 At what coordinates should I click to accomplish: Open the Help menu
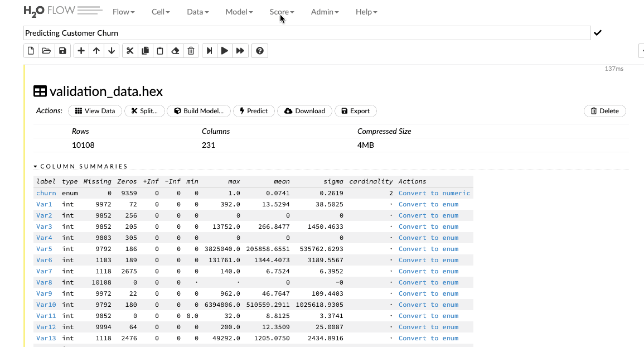pos(366,12)
